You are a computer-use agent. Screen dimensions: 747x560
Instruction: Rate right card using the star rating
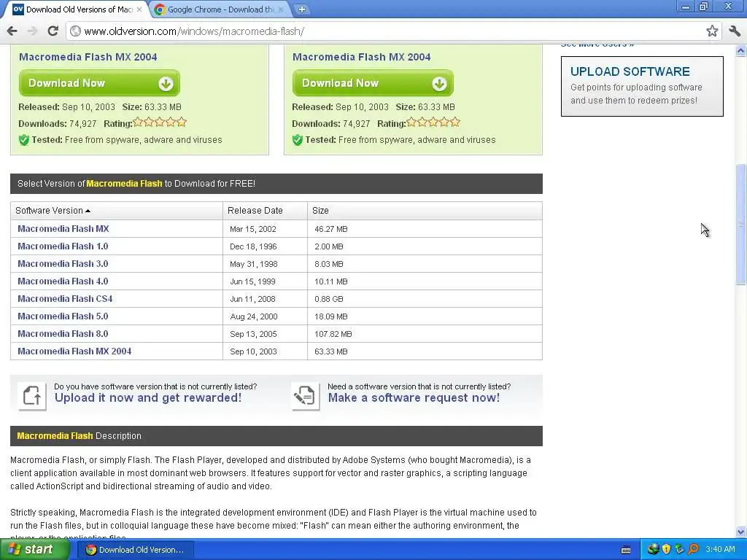[x=433, y=122]
